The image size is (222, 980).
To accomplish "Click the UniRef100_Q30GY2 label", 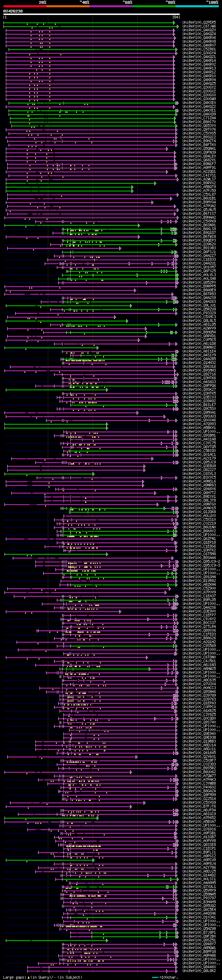I will pos(199,87).
